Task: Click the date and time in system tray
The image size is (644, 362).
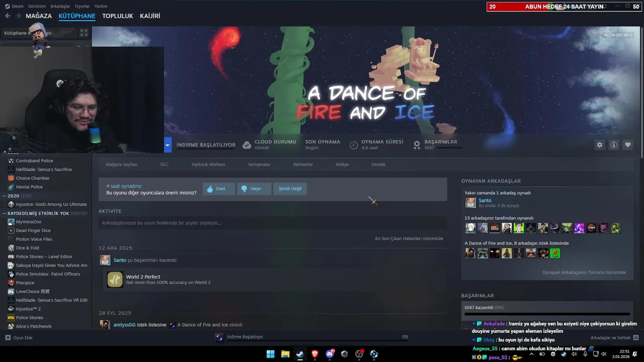Action: pos(622,354)
